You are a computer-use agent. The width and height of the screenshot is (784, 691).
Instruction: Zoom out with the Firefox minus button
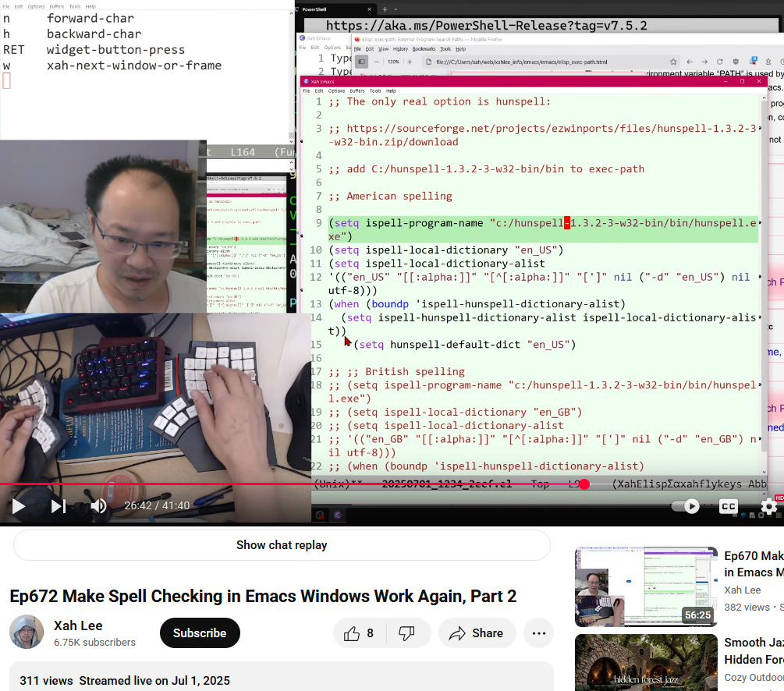point(377,62)
